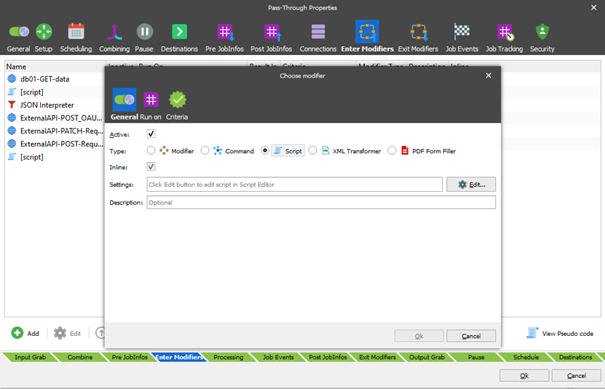Select the PDF Form Filler radio button
Viewport: 605px width, 389px height.
coord(392,151)
